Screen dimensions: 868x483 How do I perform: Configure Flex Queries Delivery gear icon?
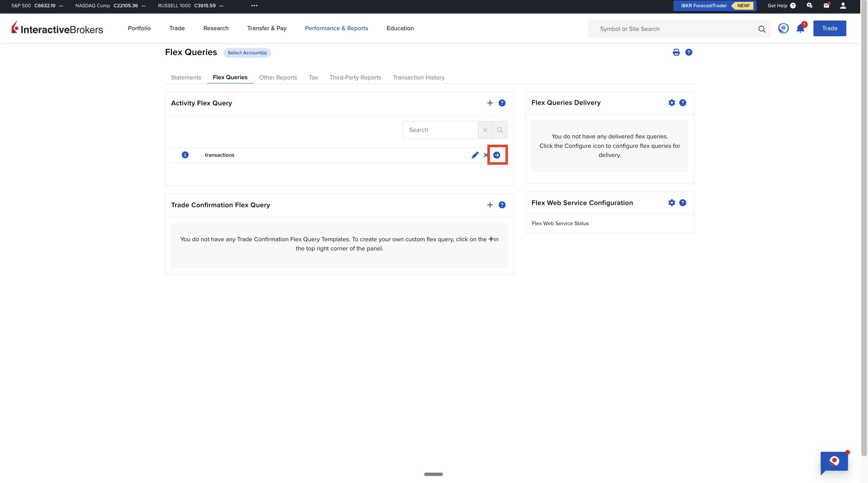[x=672, y=103]
